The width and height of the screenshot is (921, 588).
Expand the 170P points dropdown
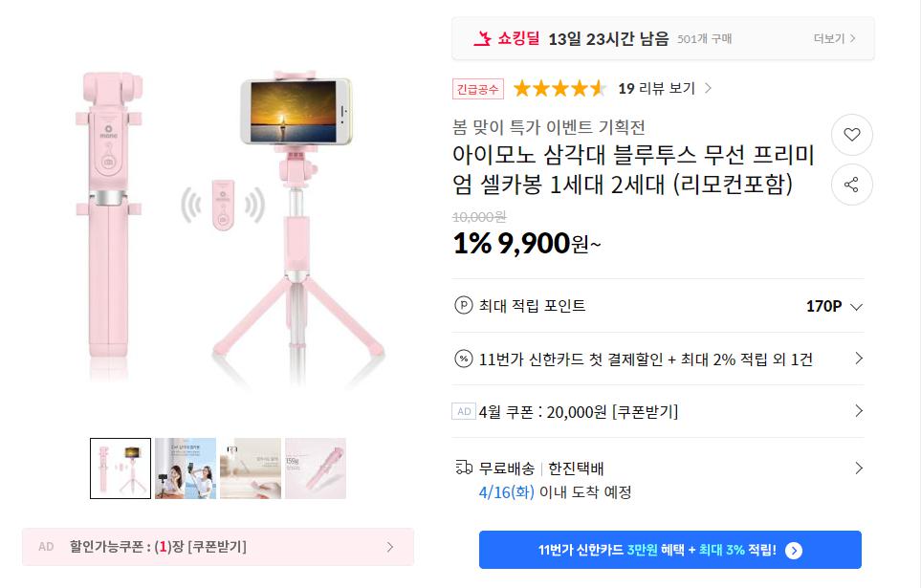(x=856, y=307)
